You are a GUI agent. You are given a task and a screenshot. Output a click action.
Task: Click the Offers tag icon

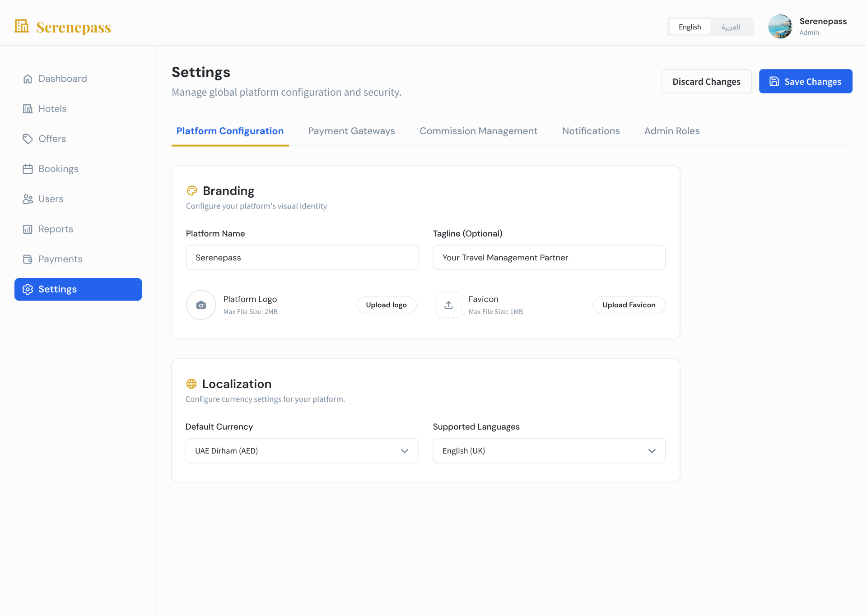click(28, 139)
